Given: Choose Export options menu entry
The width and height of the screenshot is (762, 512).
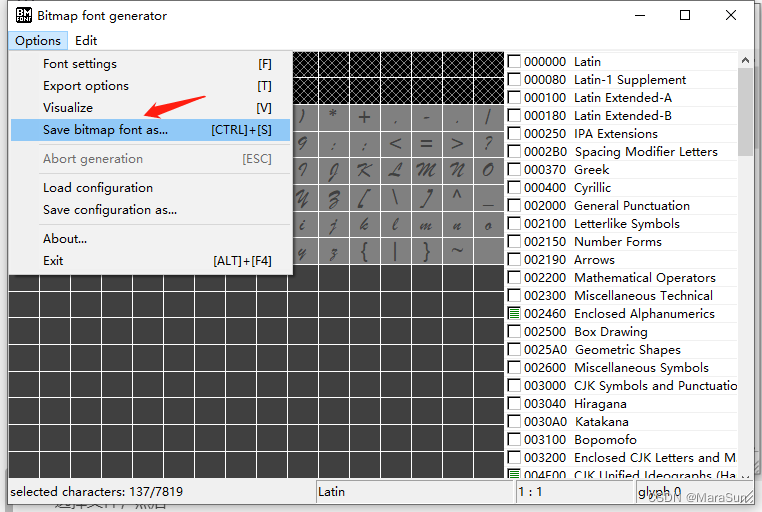Looking at the screenshot, I should click(x=150, y=86).
